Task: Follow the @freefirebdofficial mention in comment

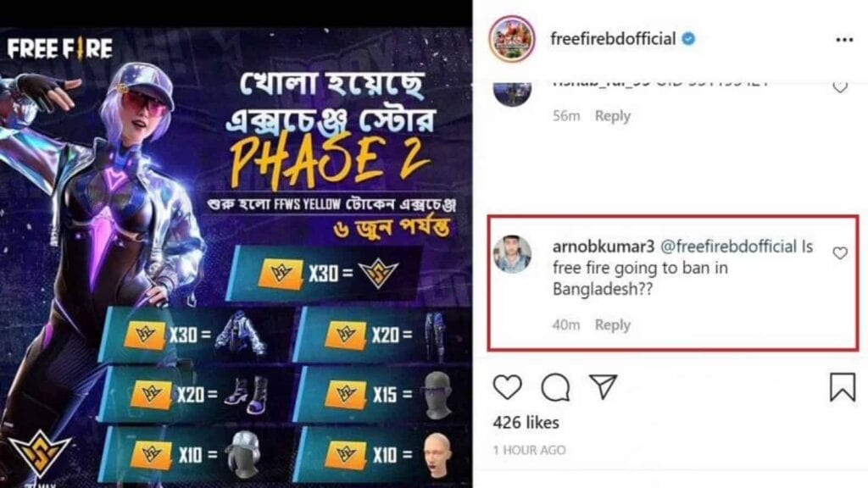Action: point(728,247)
